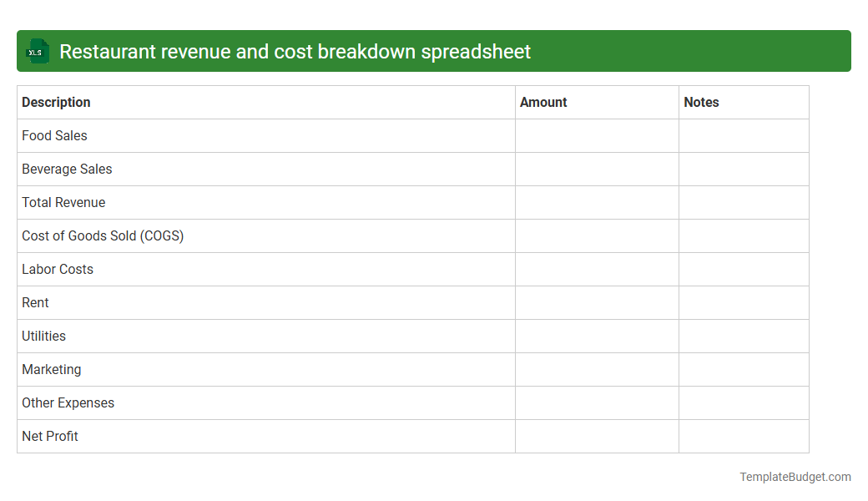The width and height of the screenshot is (868, 501).
Task: Click the Description column header
Action: (x=56, y=102)
